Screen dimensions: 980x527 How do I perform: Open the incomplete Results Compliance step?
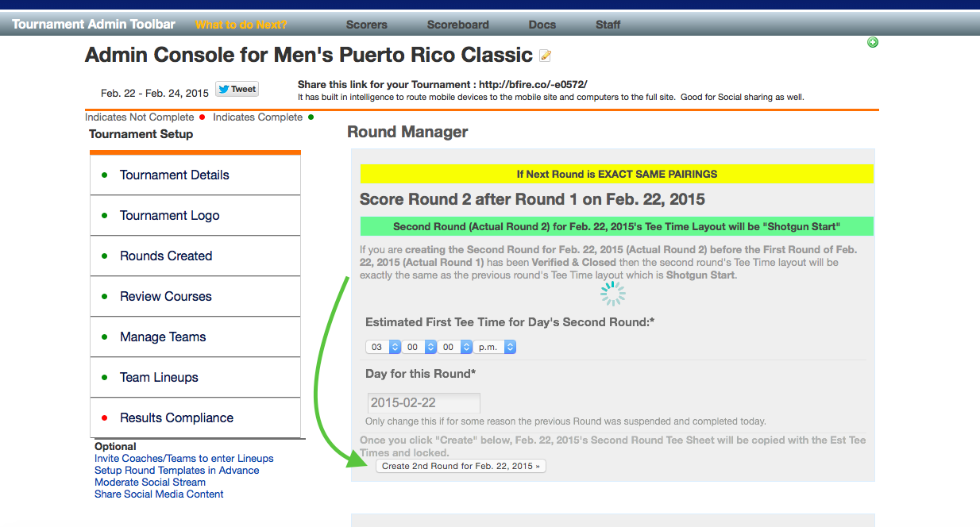pyautogui.click(x=176, y=418)
